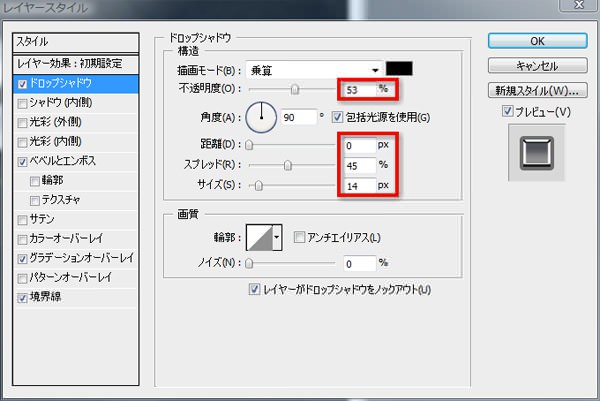Click the キャンセル button
The height and width of the screenshot is (401, 600).
tap(537, 65)
